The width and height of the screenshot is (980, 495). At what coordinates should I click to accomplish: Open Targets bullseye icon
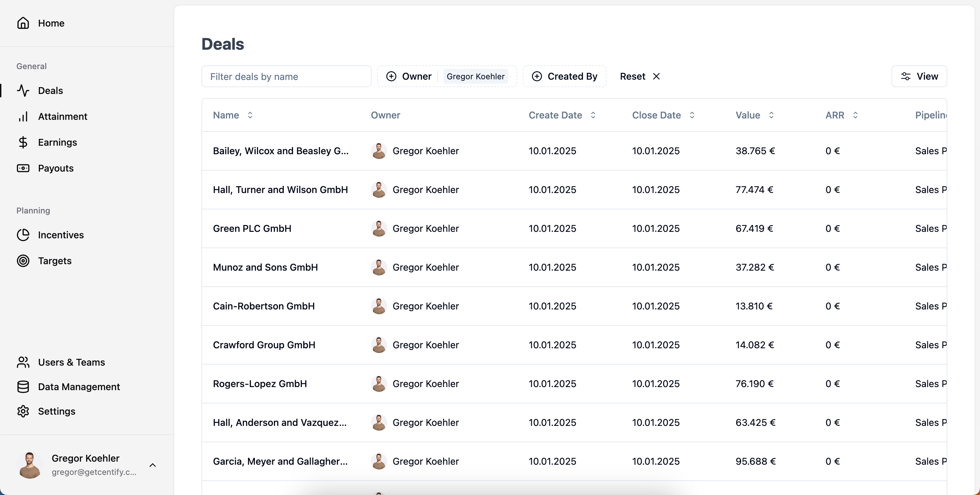point(23,261)
